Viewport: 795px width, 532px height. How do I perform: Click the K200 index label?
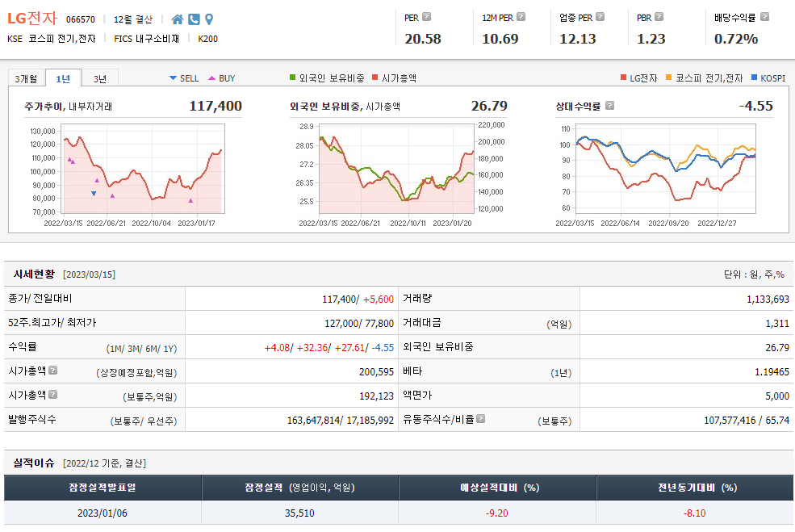208,39
